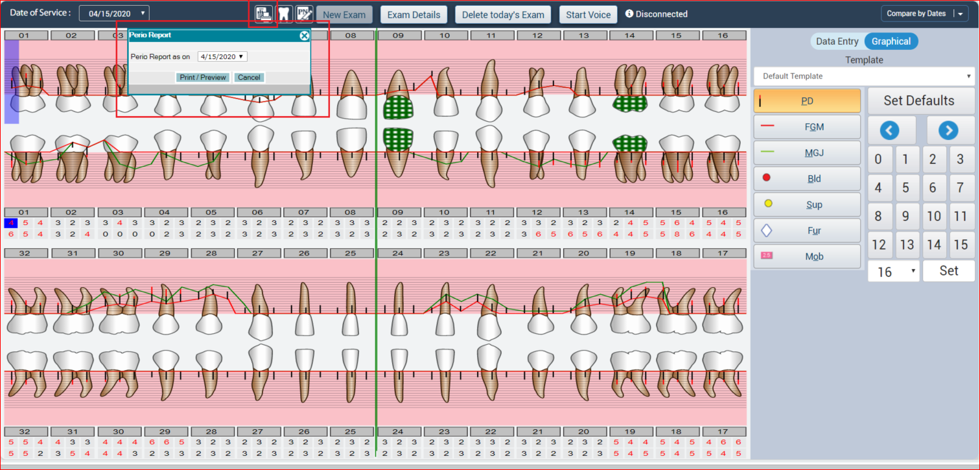Select the FGM line mode

pos(807,127)
